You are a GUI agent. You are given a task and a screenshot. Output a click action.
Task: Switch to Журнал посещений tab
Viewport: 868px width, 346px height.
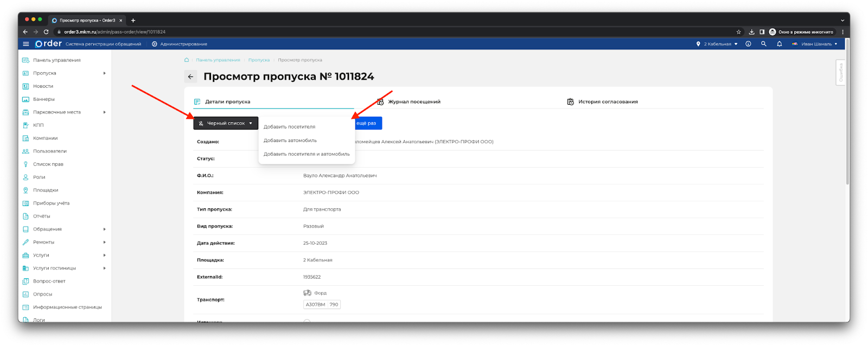414,102
